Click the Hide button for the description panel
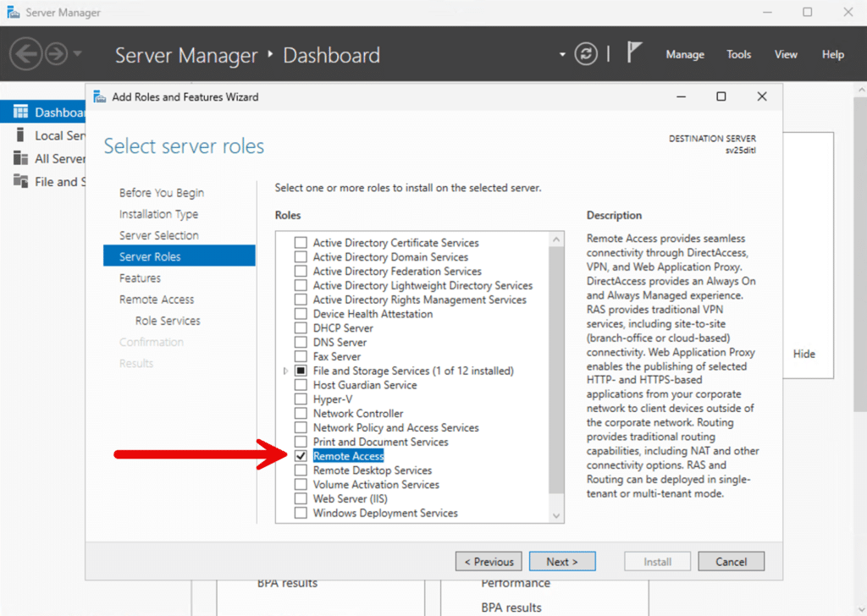Screen dimensions: 867x616 tap(803, 354)
